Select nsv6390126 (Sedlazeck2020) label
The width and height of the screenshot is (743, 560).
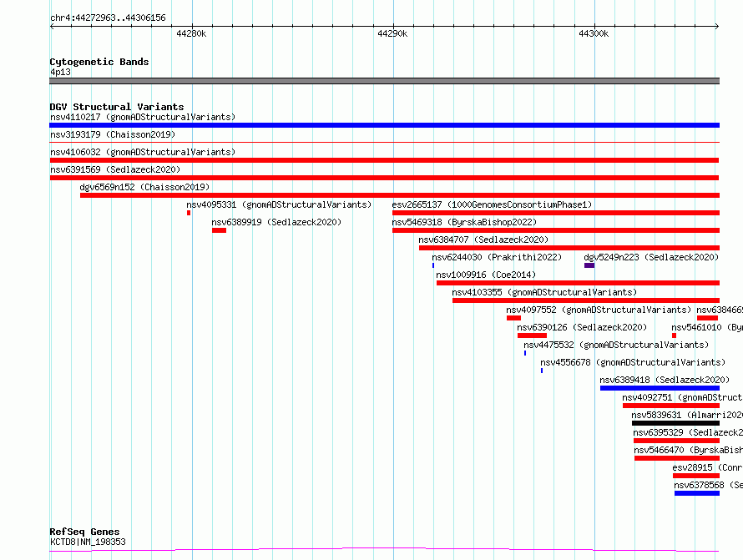(x=582, y=327)
